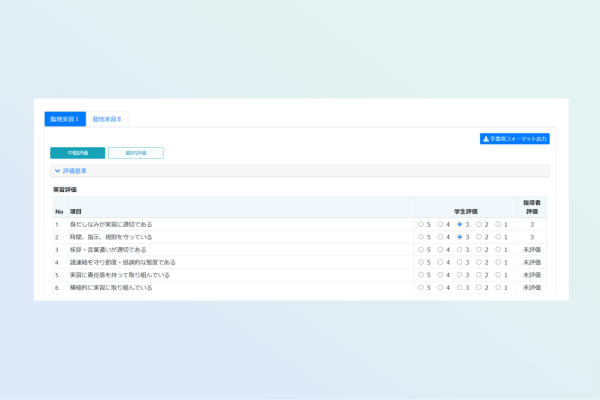This screenshot has width=600, height=400.
Task: Set item 2 student rating to 5
Action: 421,237
